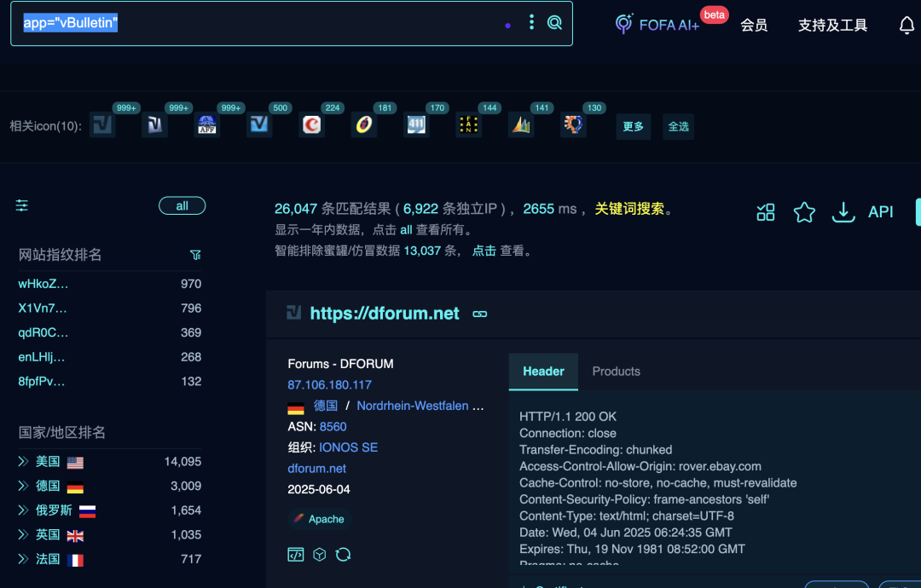Select the related icon with 141 badge
This screenshot has width=921, height=588.
pos(520,124)
